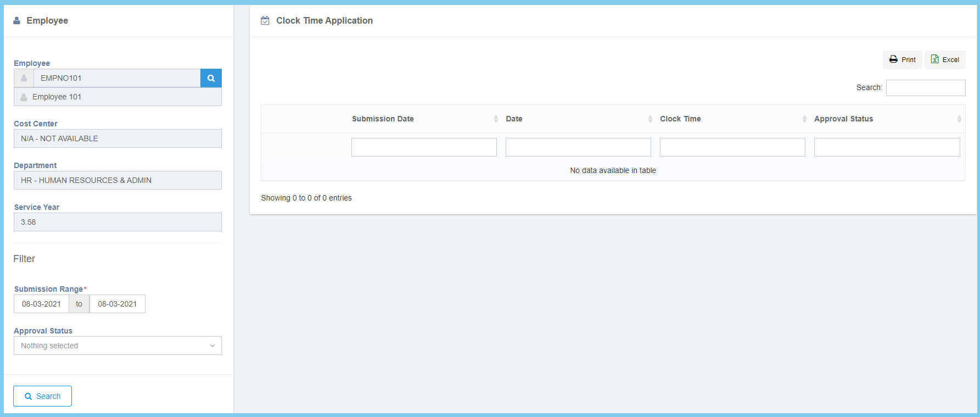Viewport: 980px width, 417px height.
Task: Click the person icon in Employee header
Action: click(17, 21)
